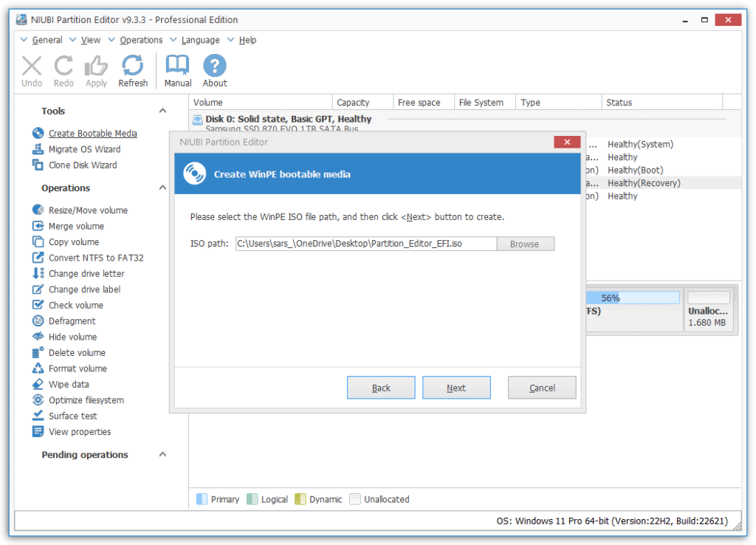Click the Disk 0 drive icon
Screen dimensions: 756x545
click(x=198, y=119)
